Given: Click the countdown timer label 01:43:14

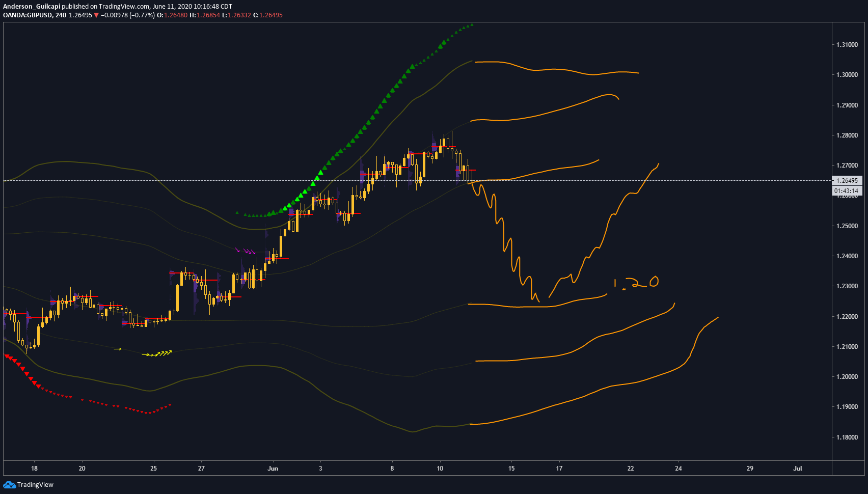Looking at the screenshot, I should tap(847, 191).
